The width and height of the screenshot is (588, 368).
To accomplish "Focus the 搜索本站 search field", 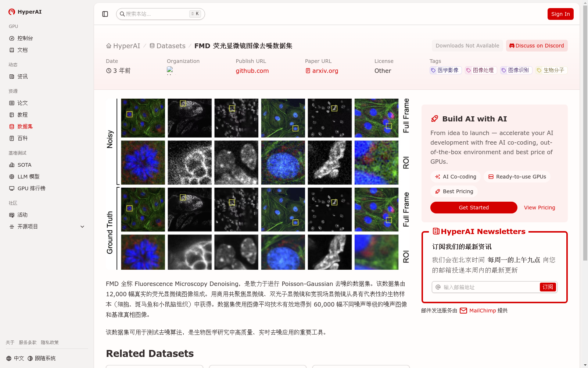I will coord(161,14).
